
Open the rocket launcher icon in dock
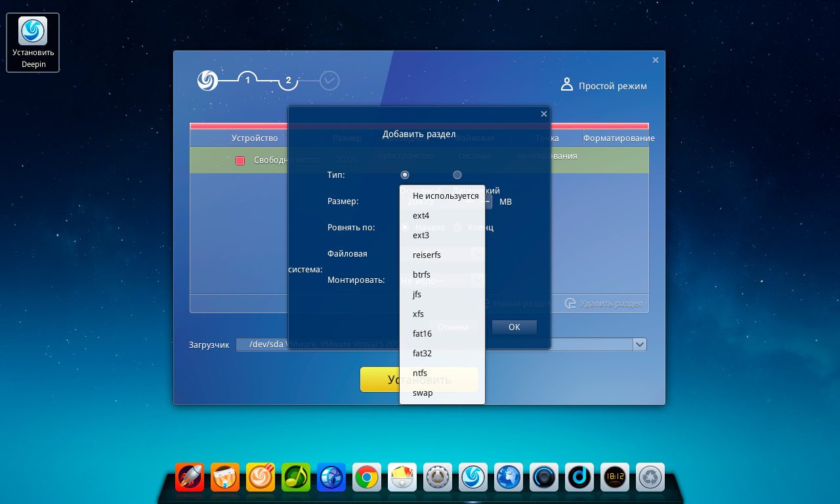(190, 477)
